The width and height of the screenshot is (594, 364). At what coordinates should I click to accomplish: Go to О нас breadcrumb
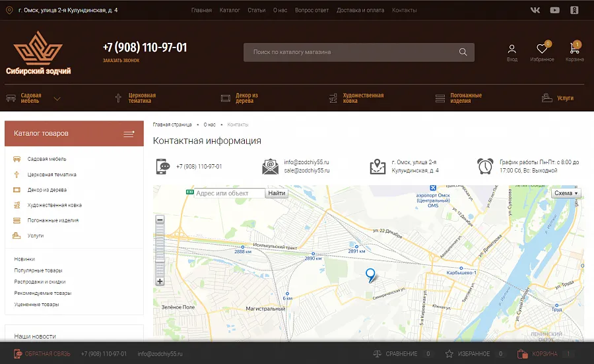pyautogui.click(x=209, y=125)
